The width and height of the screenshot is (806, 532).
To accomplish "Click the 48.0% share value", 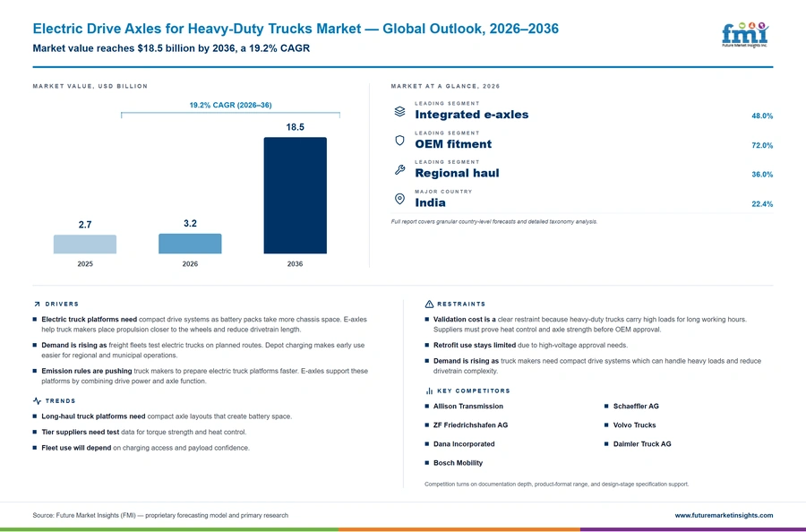I will [x=762, y=116].
